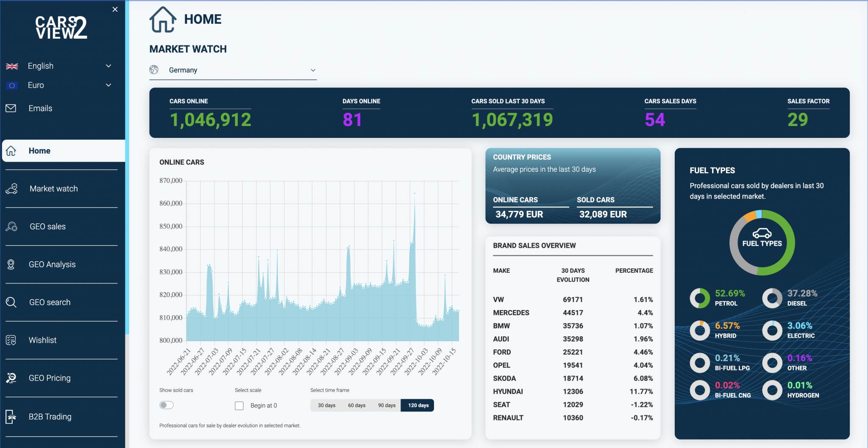868x448 pixels.
Task: Click the Petrol donut icon
Action: 700,298
